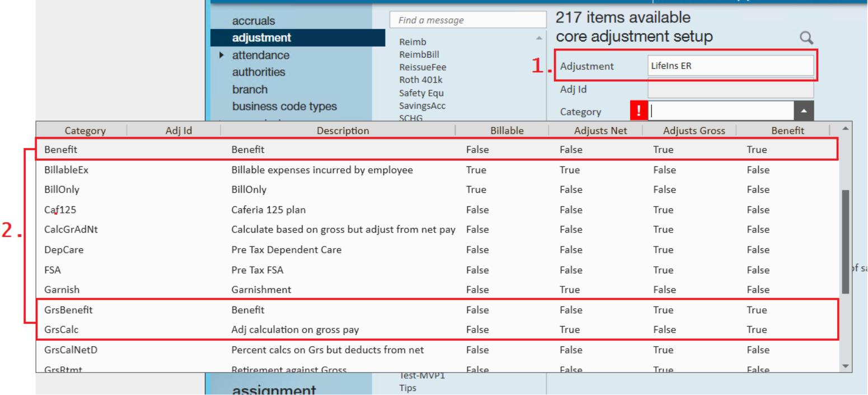Click 'Garnishment' description cell
This screenshot has height=395, width=868.
(x=261, y=290)
